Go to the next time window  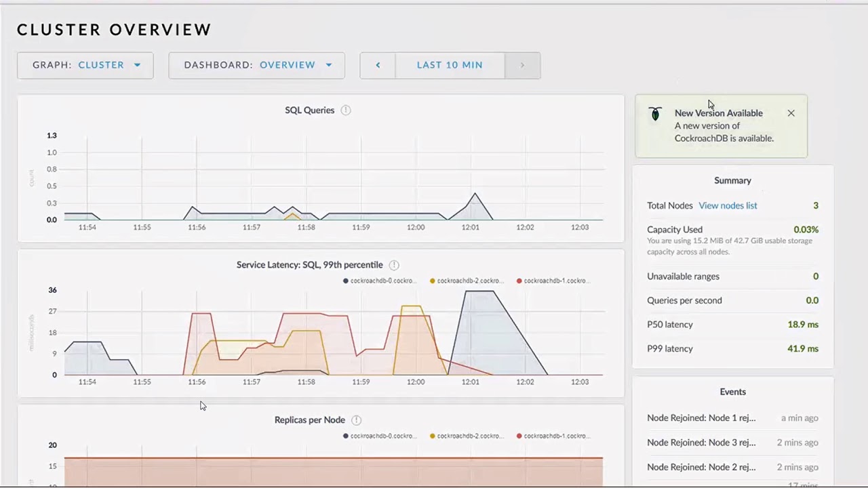point(522,65)
